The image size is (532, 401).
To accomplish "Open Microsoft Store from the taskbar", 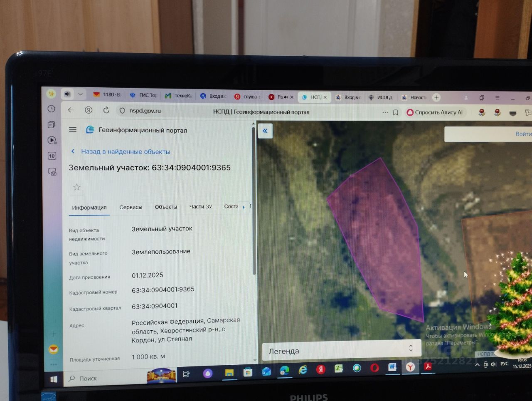I will click(248, 371).
